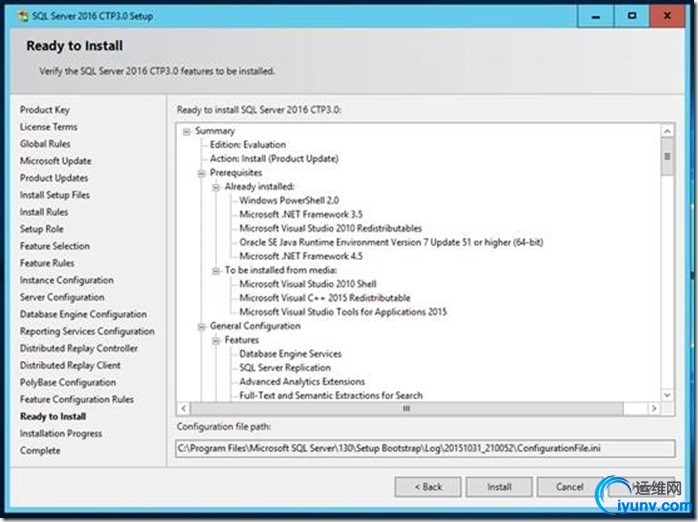Close the SQL Server setup window
This screenshot has height=522, width=698.
coord(667,16)
